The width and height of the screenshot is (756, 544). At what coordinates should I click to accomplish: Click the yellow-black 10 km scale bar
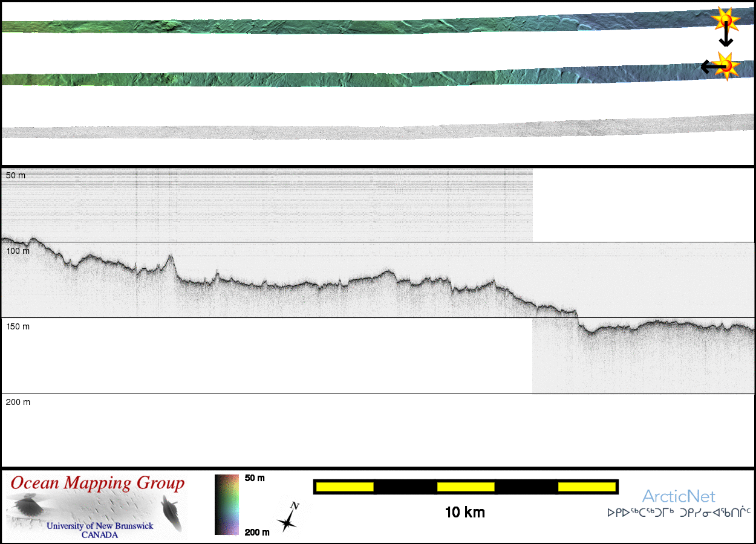pyautogui.click(x=465, y=487)
